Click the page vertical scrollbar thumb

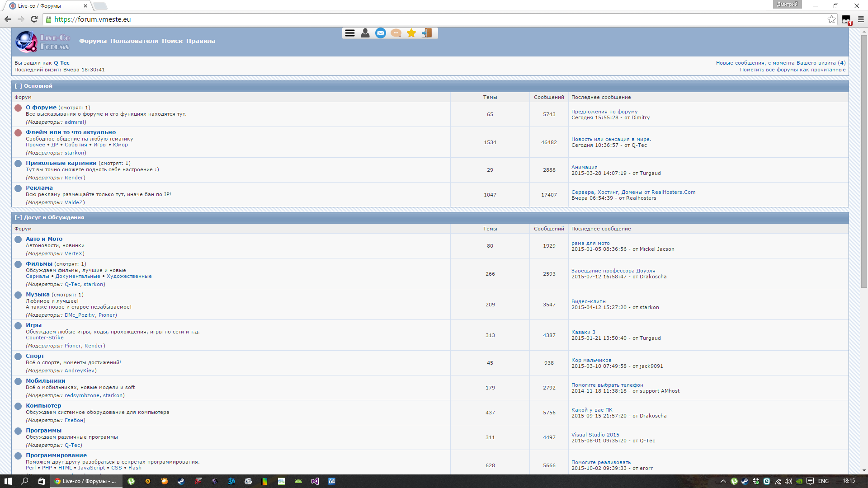[864, 160]
